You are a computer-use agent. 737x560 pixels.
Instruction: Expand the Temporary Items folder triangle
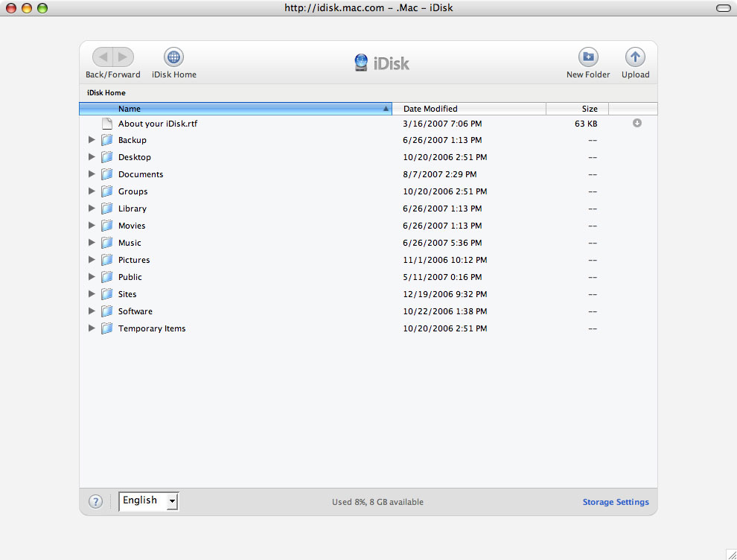[92, 328]
